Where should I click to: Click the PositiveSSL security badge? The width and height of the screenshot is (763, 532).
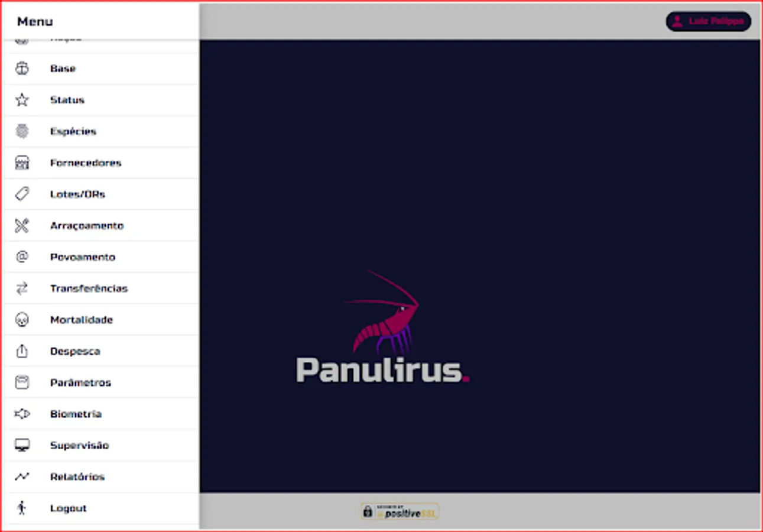pos(400,511)
